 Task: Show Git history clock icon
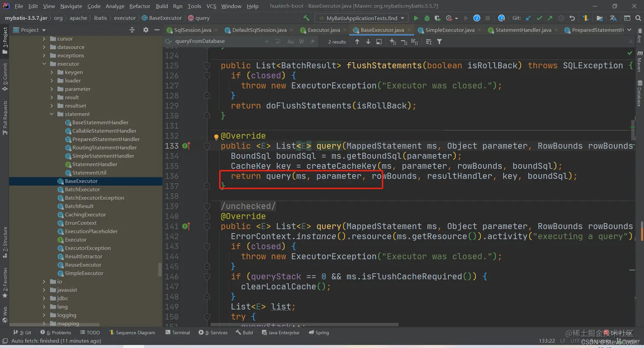[561, 18]
